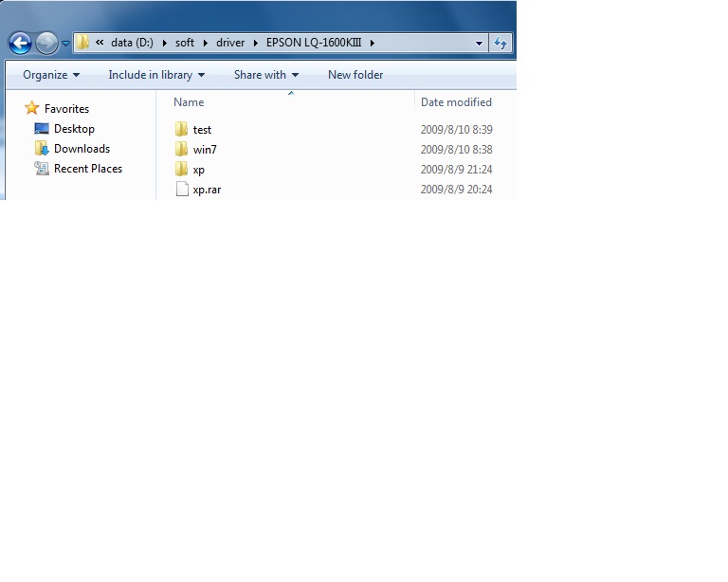Viewport: 728px width, 582px height.
Task: Click the xp folder icon
Action: [182, 169]
